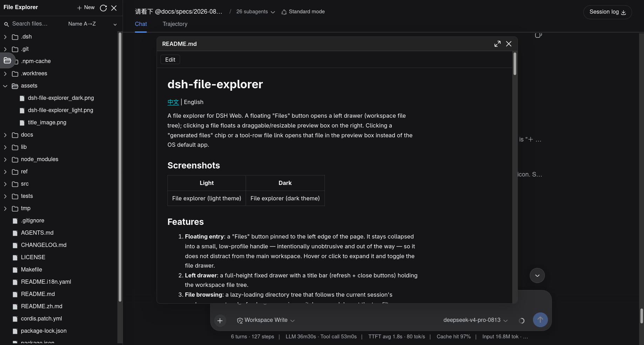Screen dimensions: 644x345
Task: Open the deepseek-v4-pro-0813 model dropdown
Action: pyautogui.click(x=475, y=320)
